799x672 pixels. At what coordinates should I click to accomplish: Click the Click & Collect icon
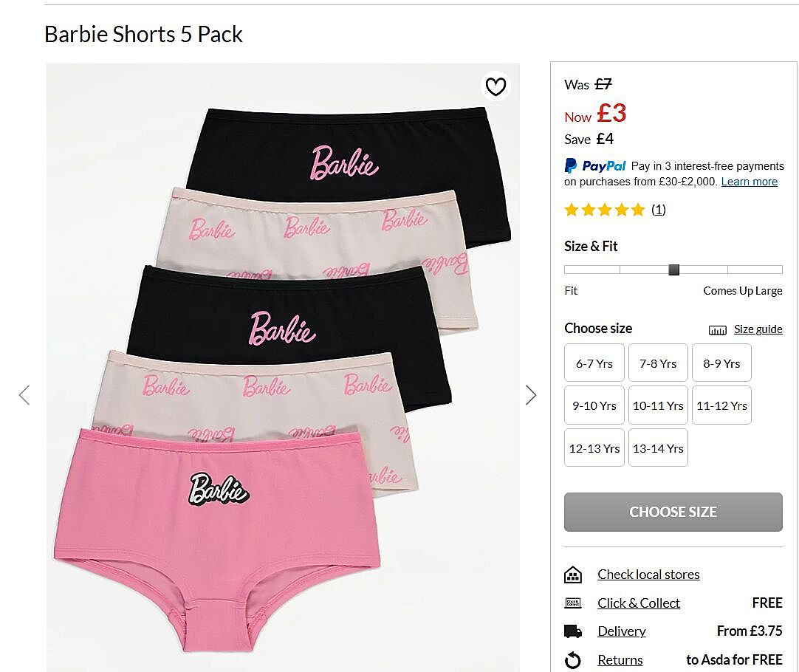[573, 603]
